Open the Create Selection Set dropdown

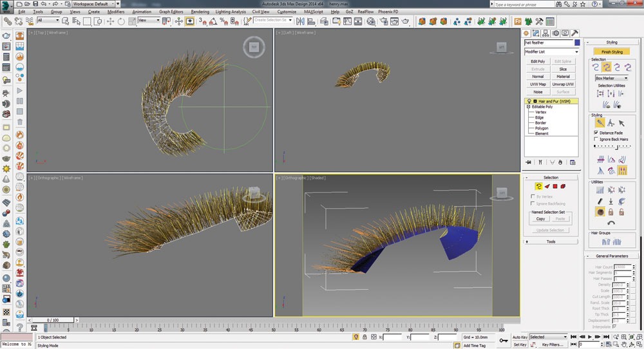click(x=273, y=20)
